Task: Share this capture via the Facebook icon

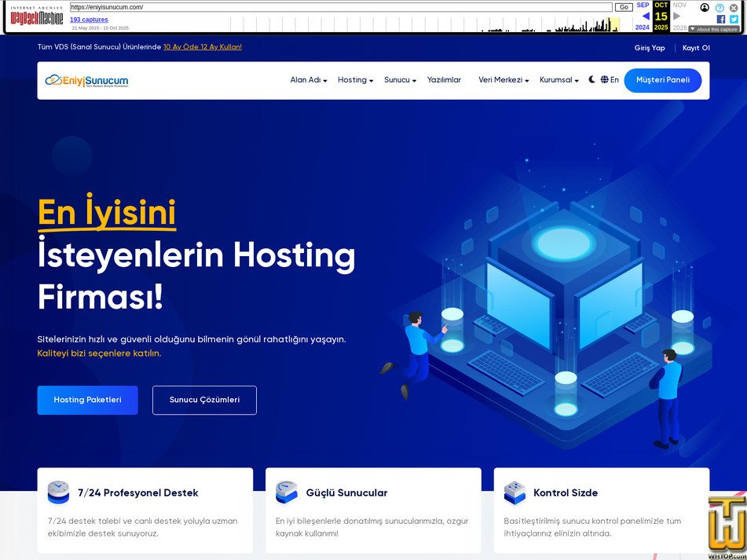Action: (x=721, y=19)
